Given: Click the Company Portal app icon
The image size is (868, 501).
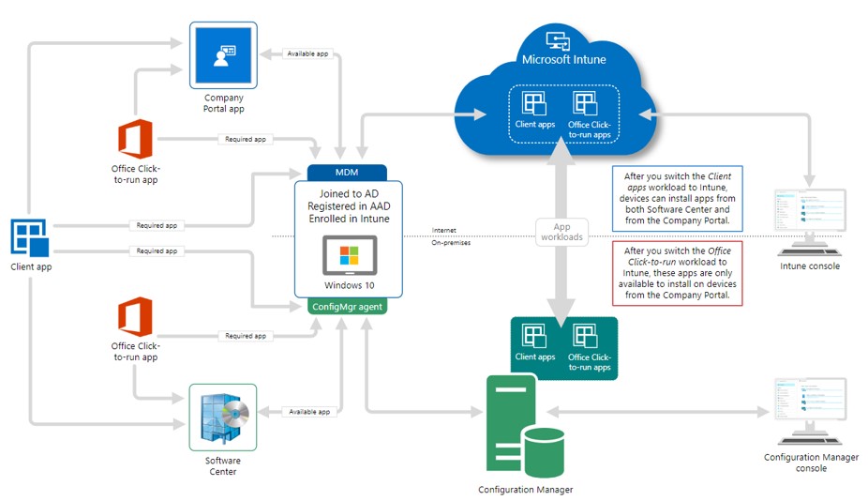Looking at the screenshot, I should [223, 55].
